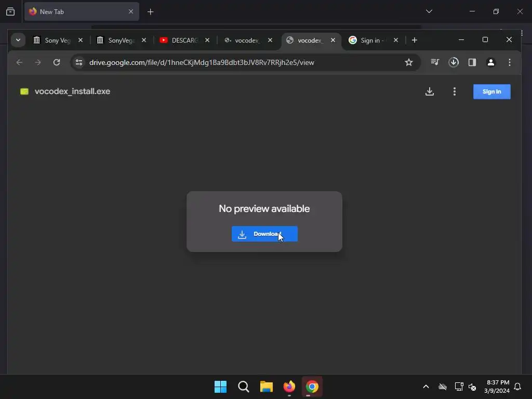Close the active vocodex_ tab
532x399 pixels.
click(x=333, y=40)
